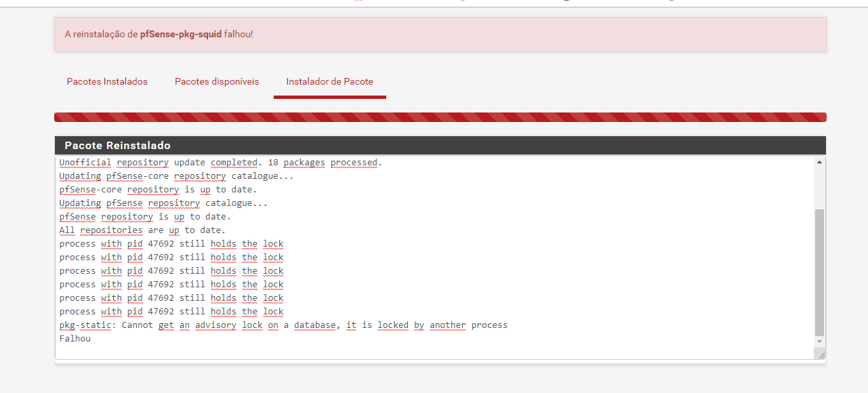This screenshot has width=868, height=393.
Task: Click the first 'still holds the lock' line
Action: click(x=171, y=244)
